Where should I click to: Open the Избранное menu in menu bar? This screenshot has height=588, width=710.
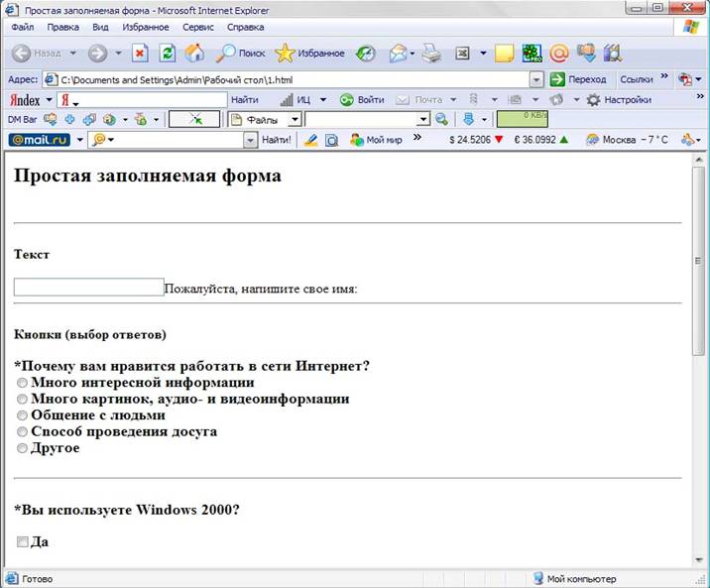tap(146, 27)
